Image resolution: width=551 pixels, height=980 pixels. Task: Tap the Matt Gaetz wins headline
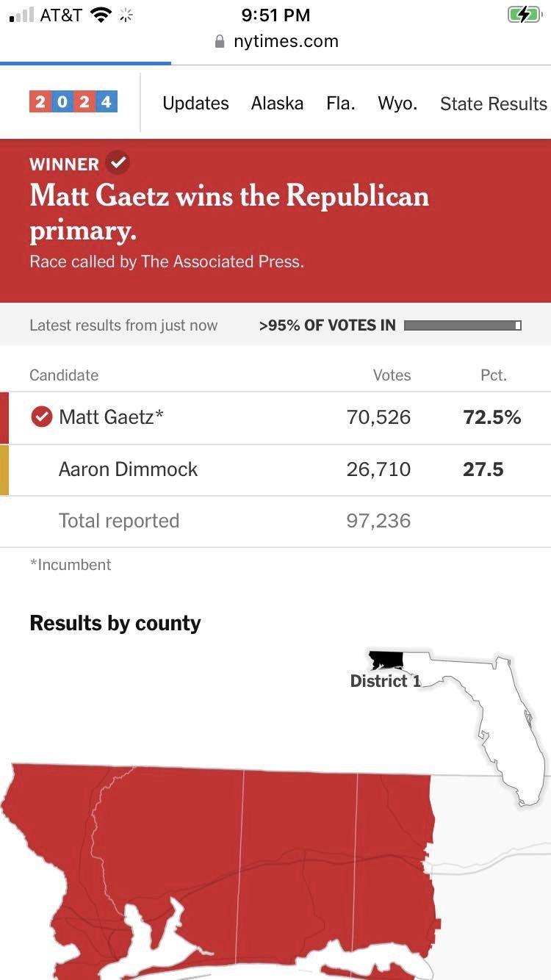coord(229,213)
